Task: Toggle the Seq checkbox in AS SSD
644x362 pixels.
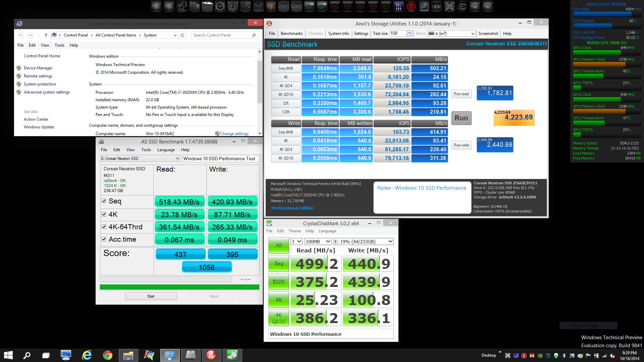Action: [104, 201]
